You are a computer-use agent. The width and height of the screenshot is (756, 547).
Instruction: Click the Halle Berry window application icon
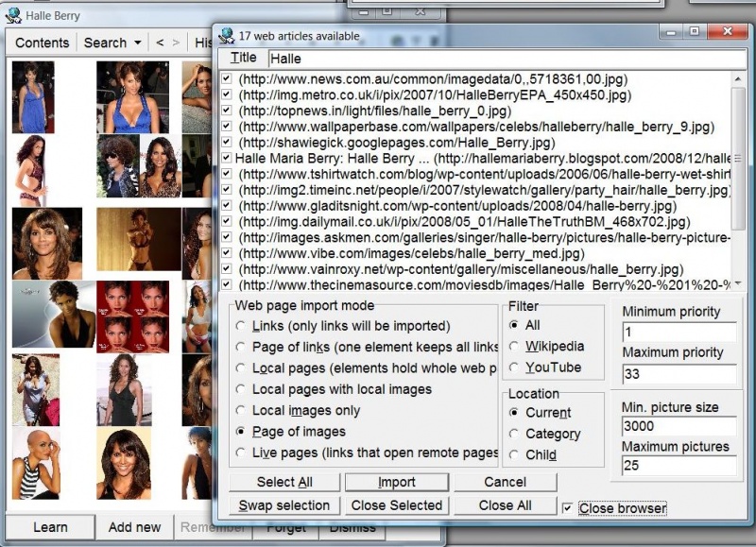13,15
